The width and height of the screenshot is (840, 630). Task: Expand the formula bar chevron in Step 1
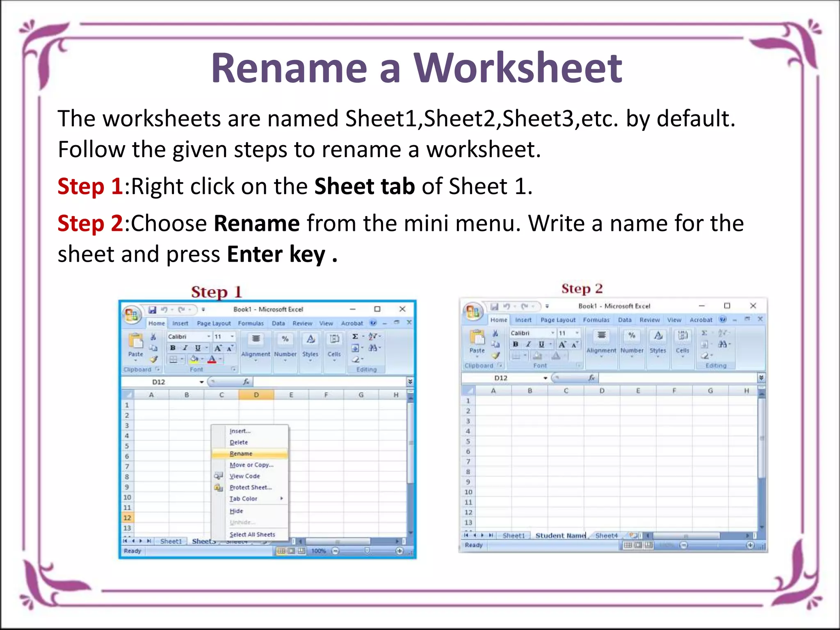click(410, 382)
